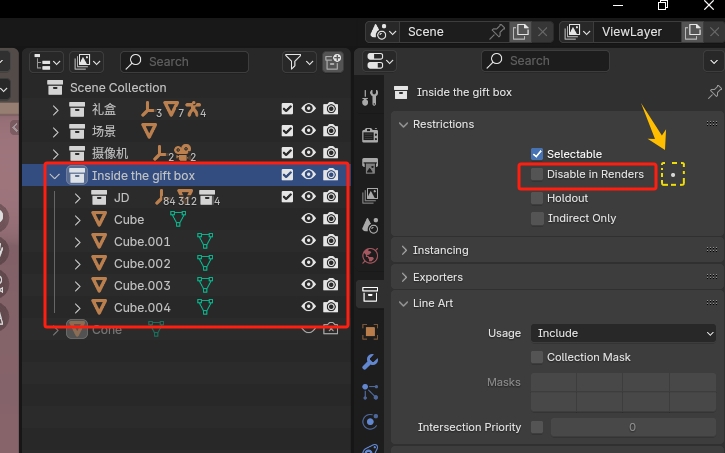Open the Object properties tab
This screenshot has height=453, width=725.
pyautogui.click(x=370, y=331)
